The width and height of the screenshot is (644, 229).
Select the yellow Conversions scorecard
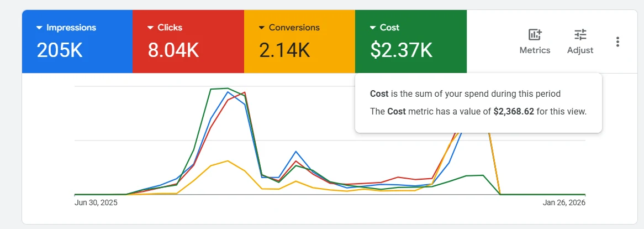point(299,41)
